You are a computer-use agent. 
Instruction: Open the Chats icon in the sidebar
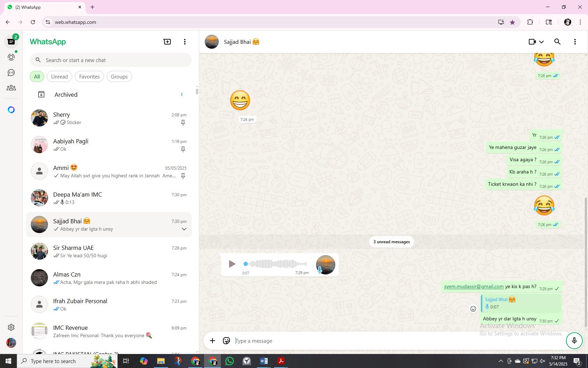[11, 42]
